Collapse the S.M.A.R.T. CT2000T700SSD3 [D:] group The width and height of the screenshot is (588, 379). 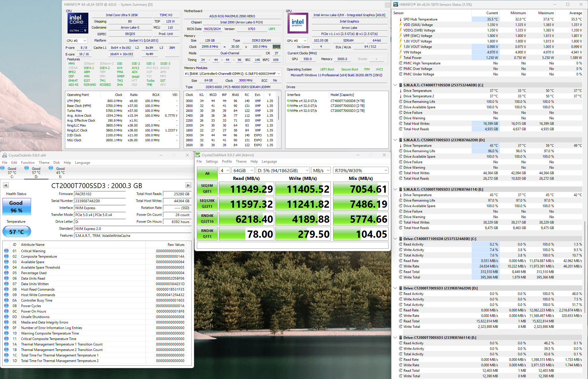coord(395,140)
